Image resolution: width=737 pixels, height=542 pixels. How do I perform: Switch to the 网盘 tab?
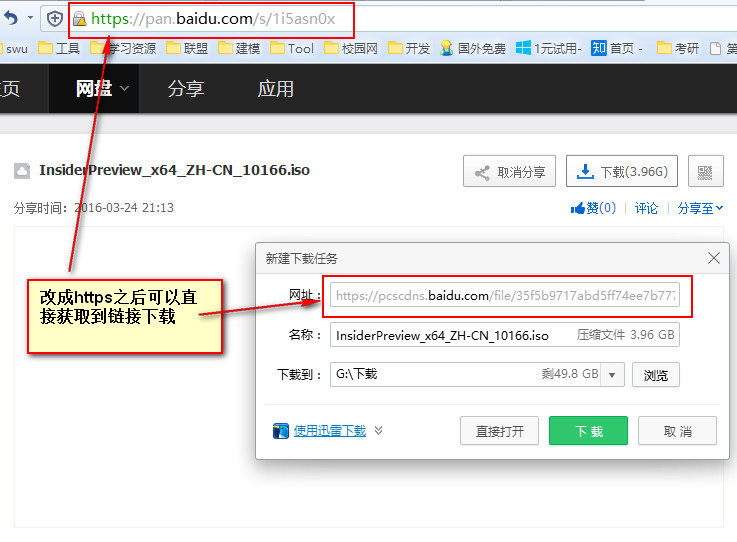[94, 88]
